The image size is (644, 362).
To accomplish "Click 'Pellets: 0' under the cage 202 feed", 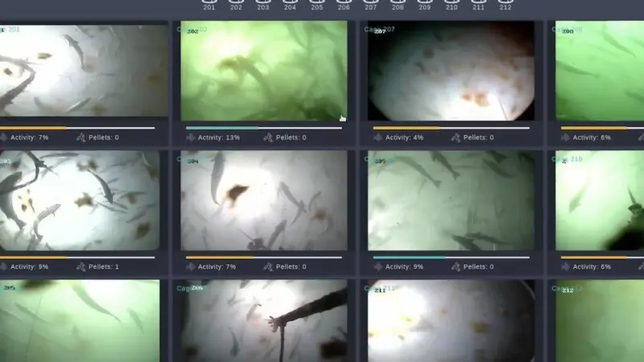I will [x=291, y=138].
